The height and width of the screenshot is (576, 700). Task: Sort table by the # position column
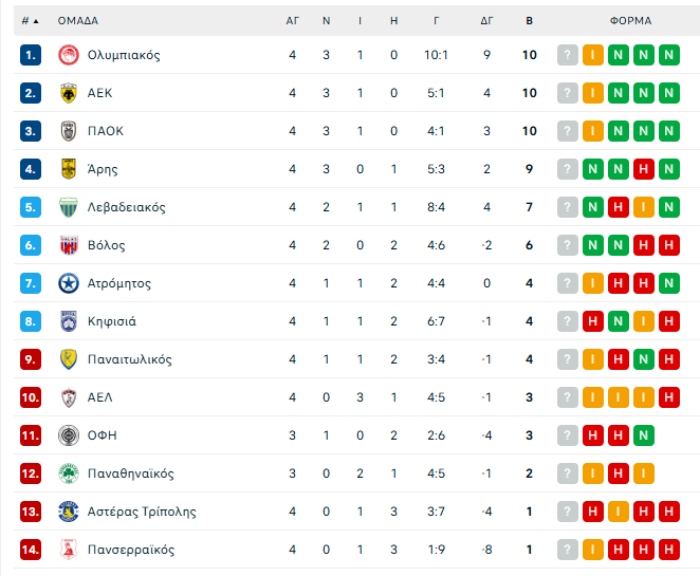pyautogui.click(x=30, y=21)
